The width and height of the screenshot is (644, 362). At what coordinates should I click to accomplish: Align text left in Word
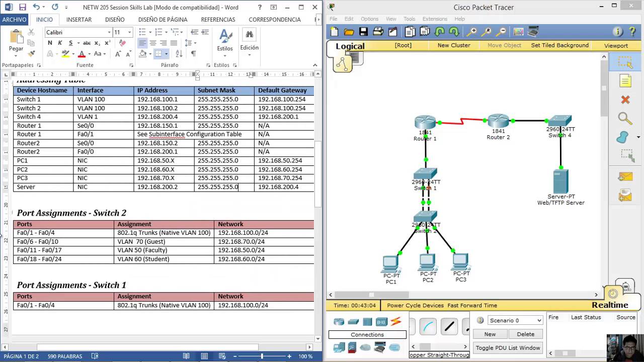coord(142,43)
